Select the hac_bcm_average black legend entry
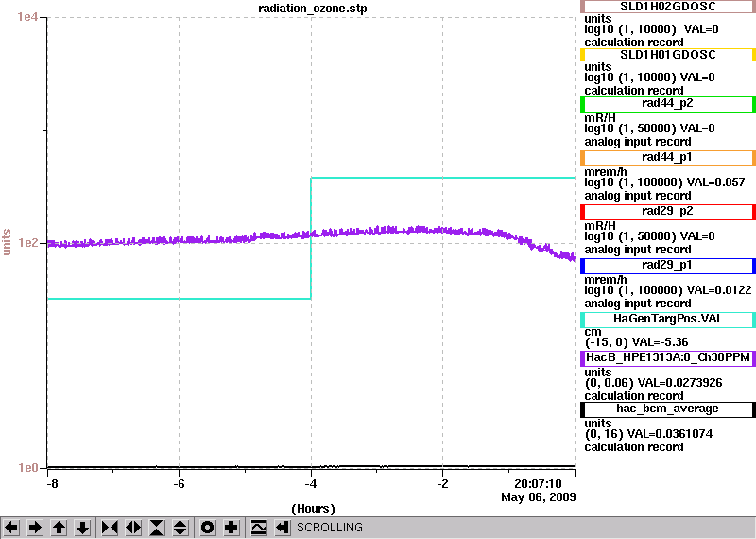This screenshot has height=539, width=756. [668, 409]
